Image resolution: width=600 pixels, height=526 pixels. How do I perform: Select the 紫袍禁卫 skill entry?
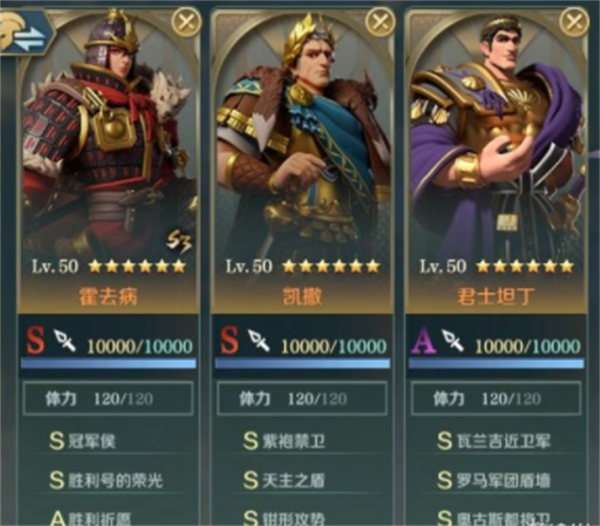tap(284, 441)
